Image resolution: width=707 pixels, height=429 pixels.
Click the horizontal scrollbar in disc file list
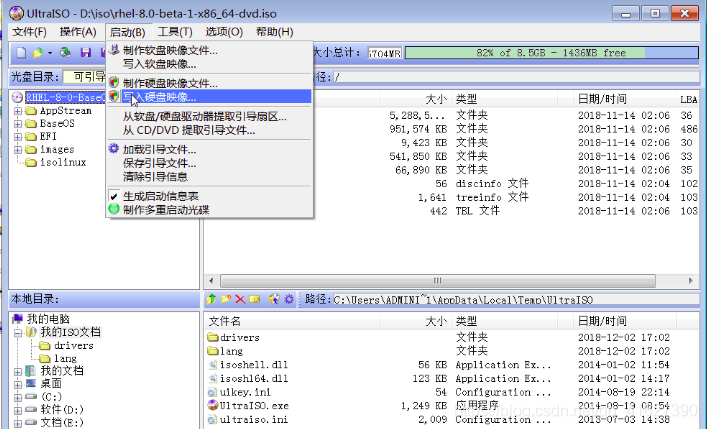click(437, 281)
